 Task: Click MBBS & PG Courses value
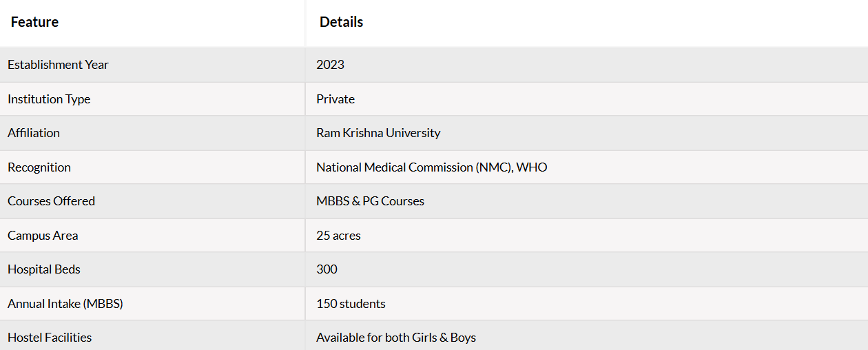(370, 201)
